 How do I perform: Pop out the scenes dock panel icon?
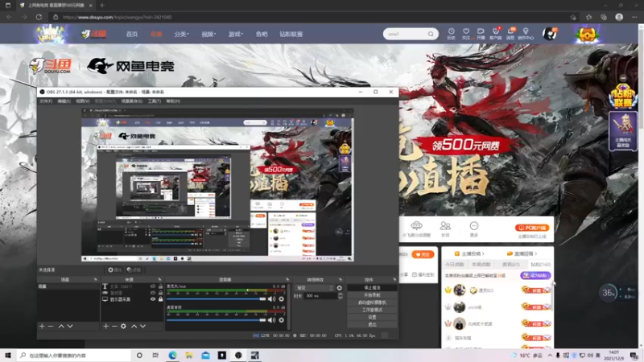point(96,279)
